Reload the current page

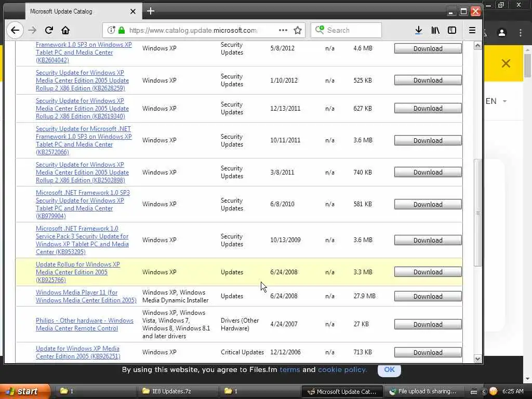(49, 30)
